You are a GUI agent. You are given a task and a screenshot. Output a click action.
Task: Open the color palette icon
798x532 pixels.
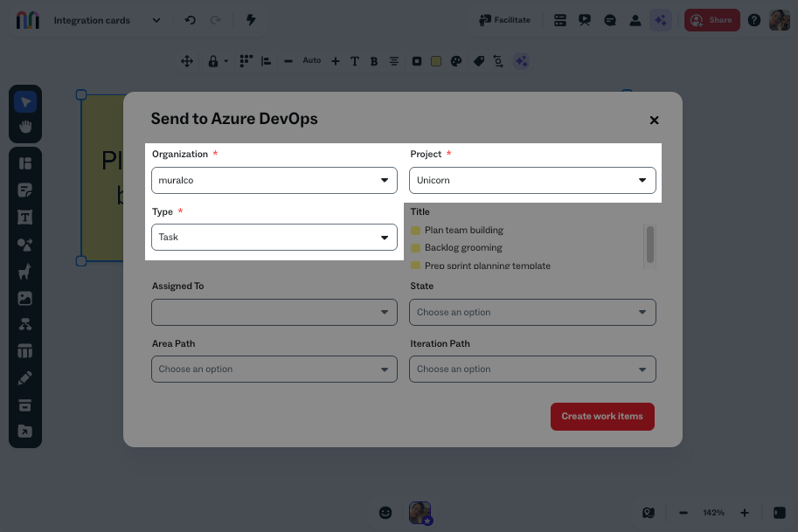(x=456, y=61)
